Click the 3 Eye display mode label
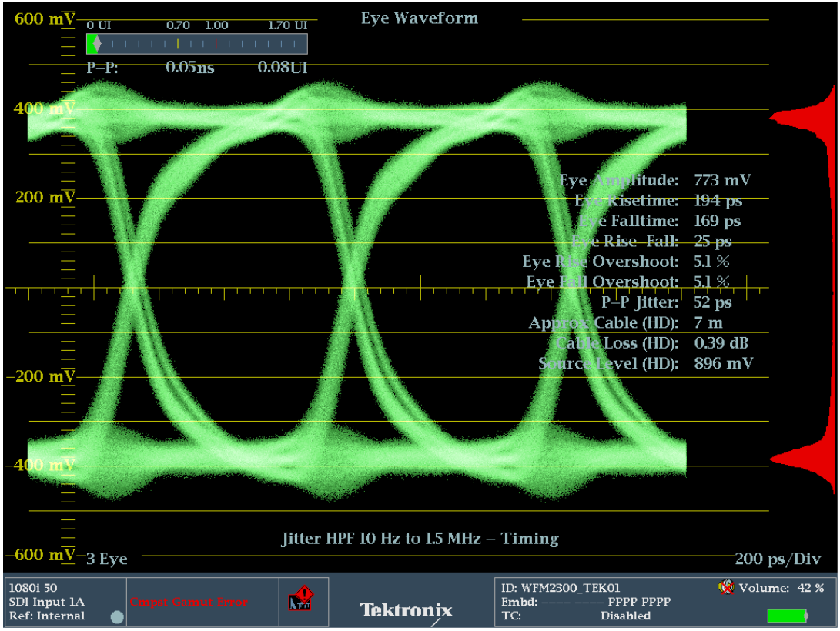This screenshot has width=840, height=631. coord(106,559)
